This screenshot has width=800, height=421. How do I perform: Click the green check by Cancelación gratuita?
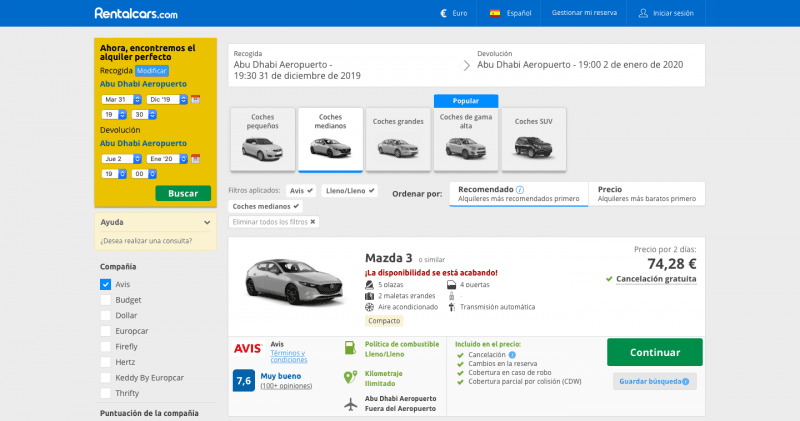coord(609,279)
